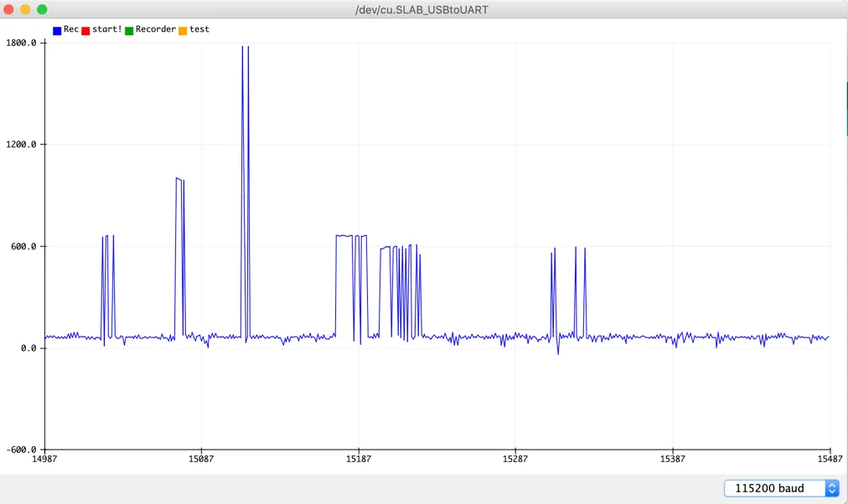Viewport: 848px width, 504px height.
Task: Minimize the plotter window with yellow button
Action: [25, 10]
